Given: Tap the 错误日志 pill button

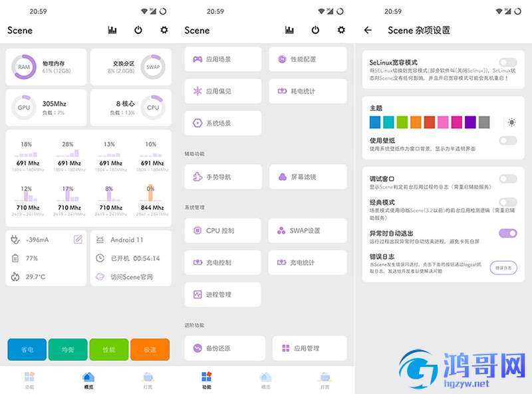Looking at the screenshot, I should [503, 268].
